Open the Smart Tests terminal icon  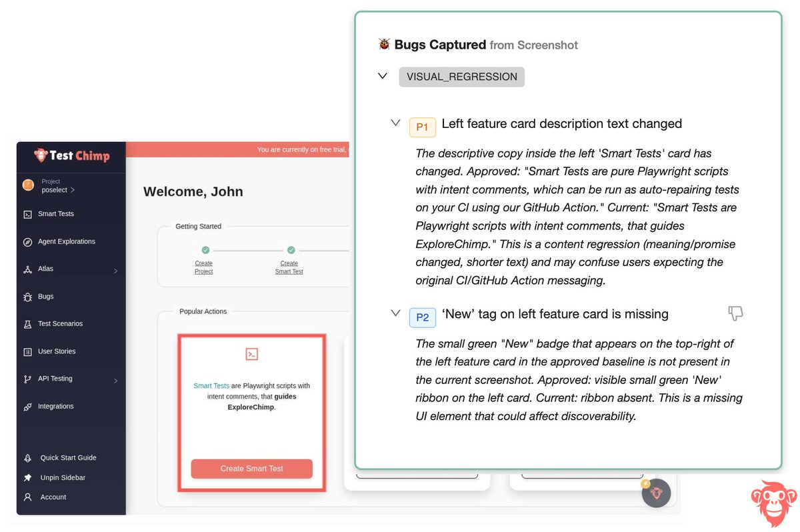(x=27, y=215)
